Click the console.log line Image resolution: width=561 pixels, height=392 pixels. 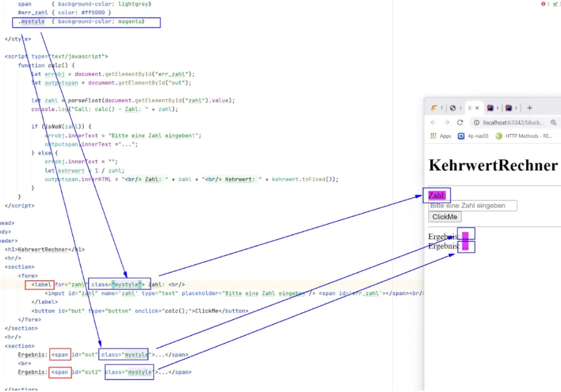(x=105, y=109)
